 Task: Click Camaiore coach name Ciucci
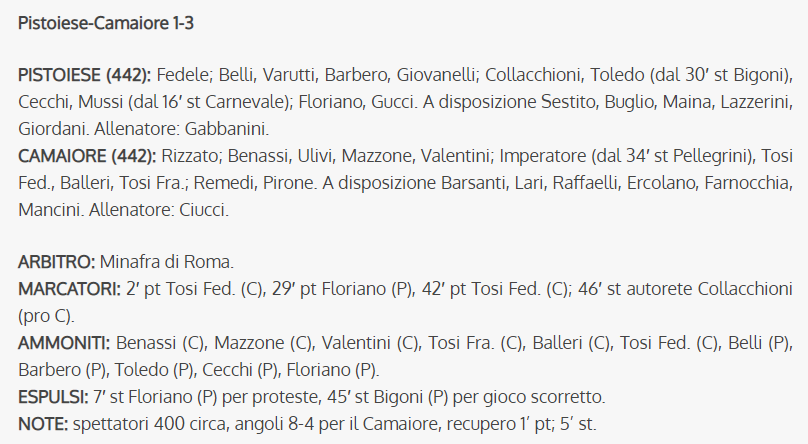pos(204,210)
